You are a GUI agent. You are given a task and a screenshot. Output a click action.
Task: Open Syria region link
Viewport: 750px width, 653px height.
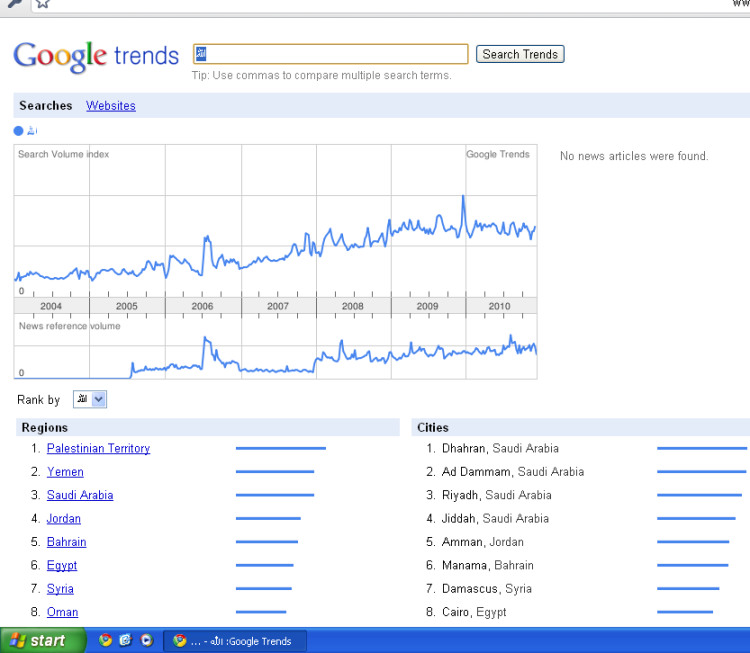pyautogui.click(x=60, y=589)
